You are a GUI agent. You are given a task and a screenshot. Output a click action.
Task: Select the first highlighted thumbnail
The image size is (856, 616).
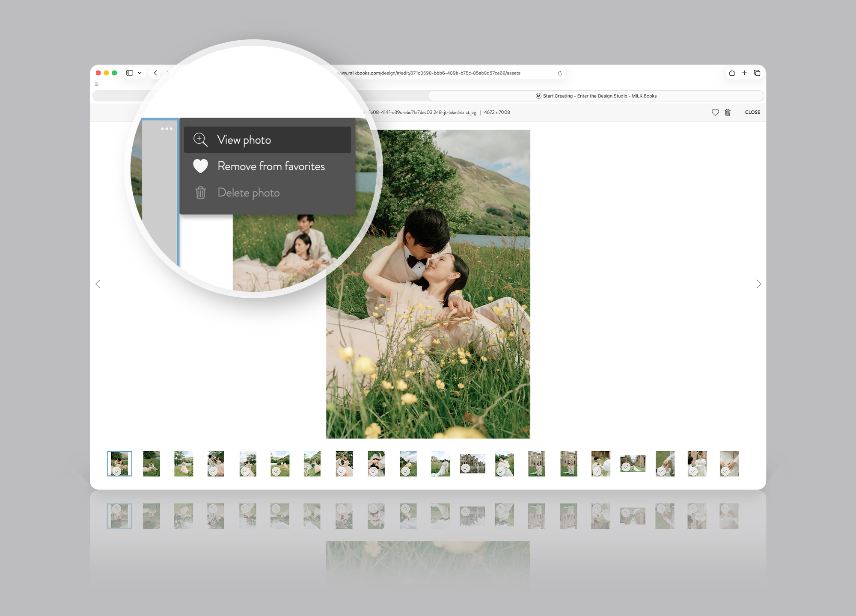pyautogui.click(x=119, y=464)
